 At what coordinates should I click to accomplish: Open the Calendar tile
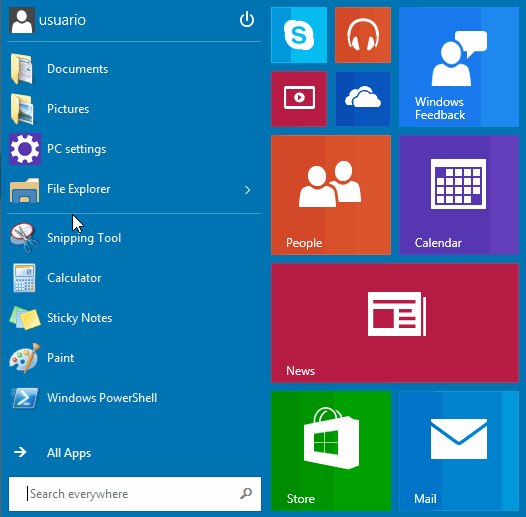[459, 195]
